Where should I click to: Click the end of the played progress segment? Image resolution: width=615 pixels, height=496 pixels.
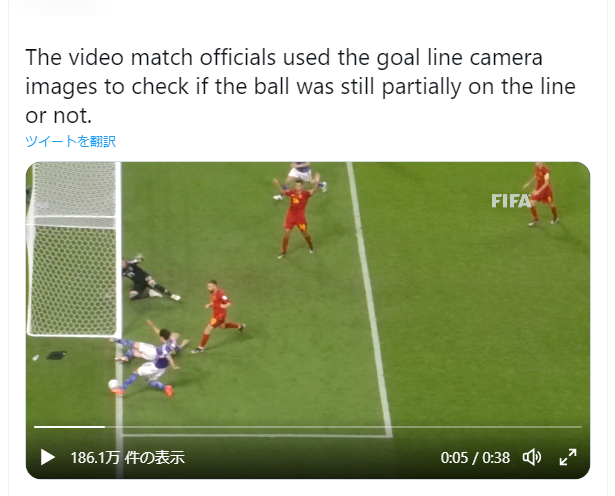click(x=105, y=427)
